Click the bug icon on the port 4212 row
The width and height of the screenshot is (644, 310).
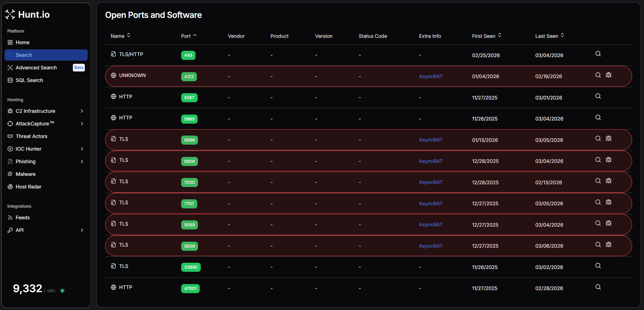pos(609,75)
